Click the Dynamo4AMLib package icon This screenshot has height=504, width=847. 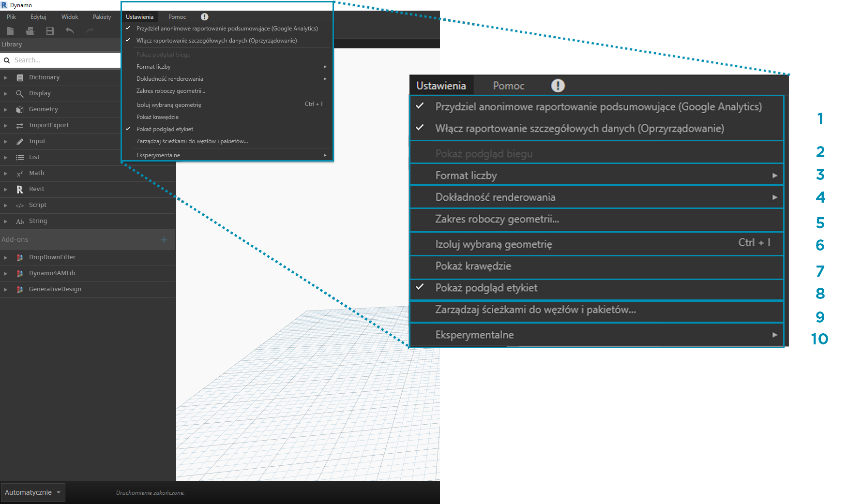20,273
